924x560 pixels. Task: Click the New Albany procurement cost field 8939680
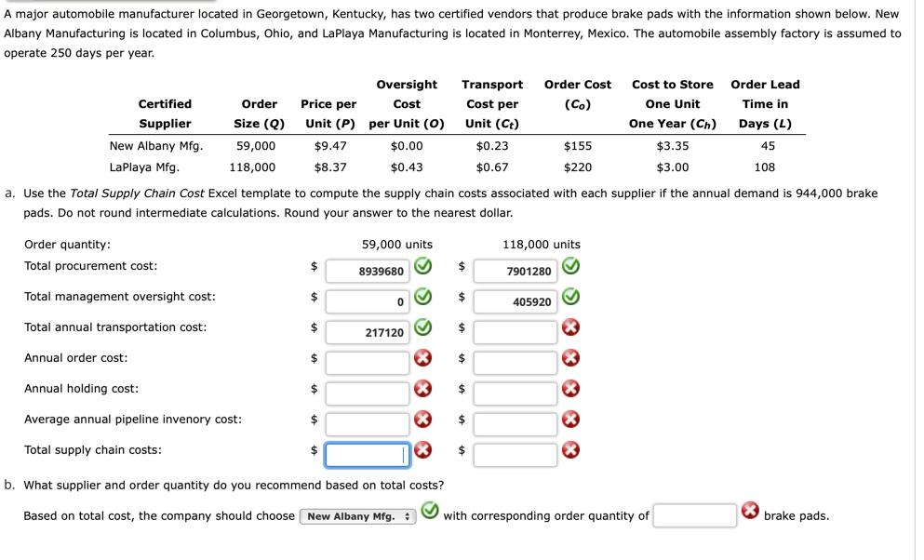click(x=368, y=271)
